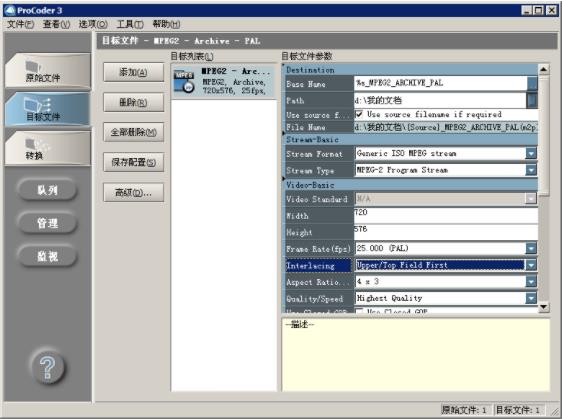Click the Base Name field's button
This screenshot has height=420, width=562.
point(532,83)
